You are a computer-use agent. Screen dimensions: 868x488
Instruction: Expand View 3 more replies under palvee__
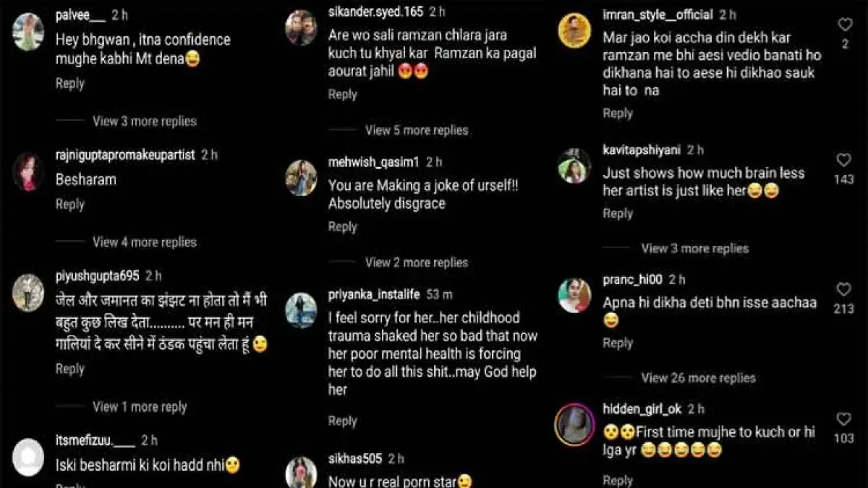tap(145, 121)
